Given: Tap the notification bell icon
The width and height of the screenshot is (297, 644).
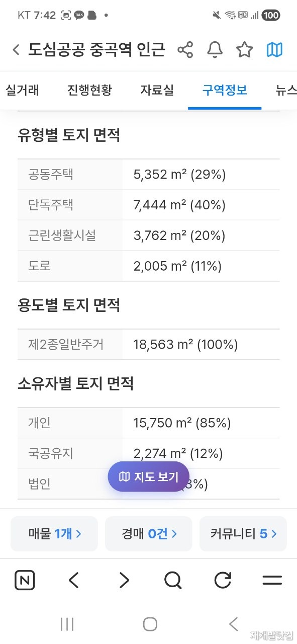Looking at the screenshot, I should [x=215, y=50].
